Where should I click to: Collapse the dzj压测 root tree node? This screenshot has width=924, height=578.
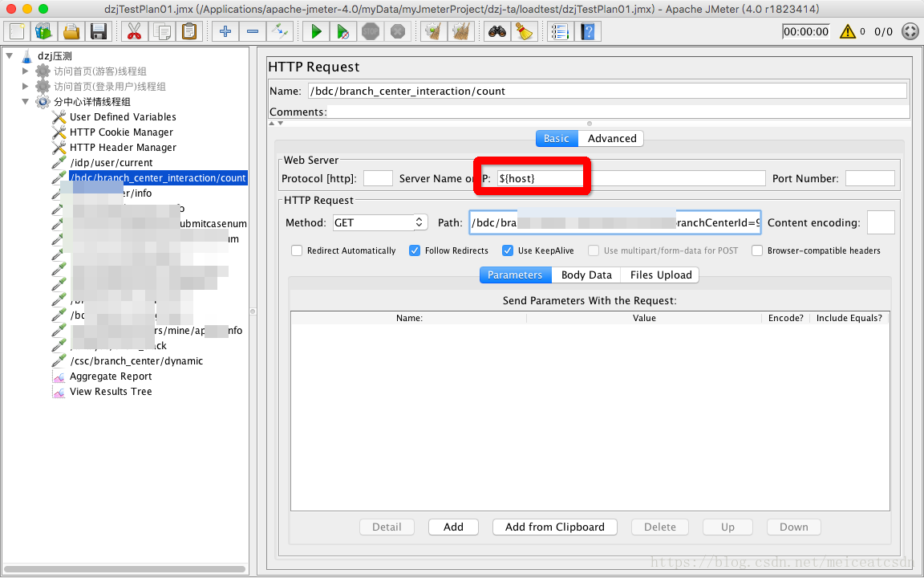pos(10,56)
